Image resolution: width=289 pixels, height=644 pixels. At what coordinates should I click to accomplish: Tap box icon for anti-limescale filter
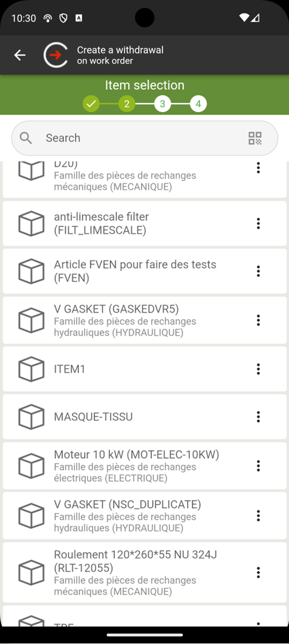pyautogui.click(x=31, y=224)
